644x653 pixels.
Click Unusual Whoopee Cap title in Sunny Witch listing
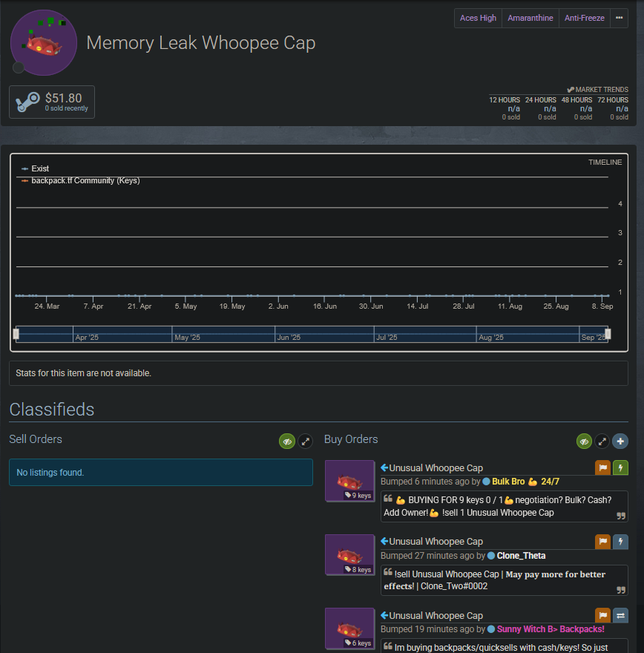(436, 616)
